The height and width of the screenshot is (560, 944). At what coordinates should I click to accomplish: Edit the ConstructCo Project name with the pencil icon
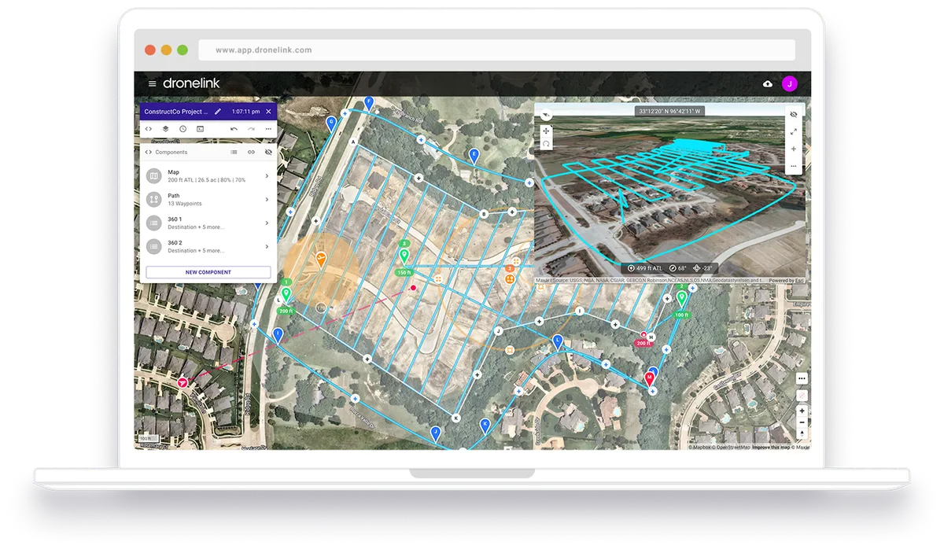(218, 112)
